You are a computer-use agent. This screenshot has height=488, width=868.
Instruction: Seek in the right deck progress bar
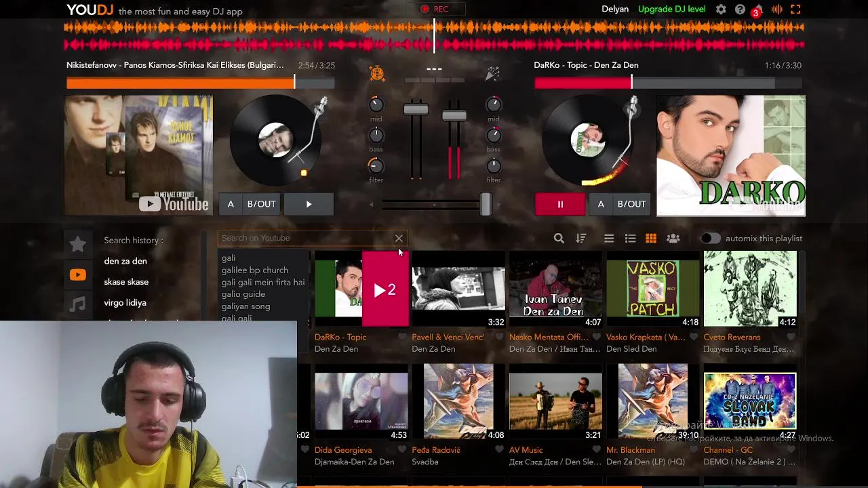tap(668, 83)
